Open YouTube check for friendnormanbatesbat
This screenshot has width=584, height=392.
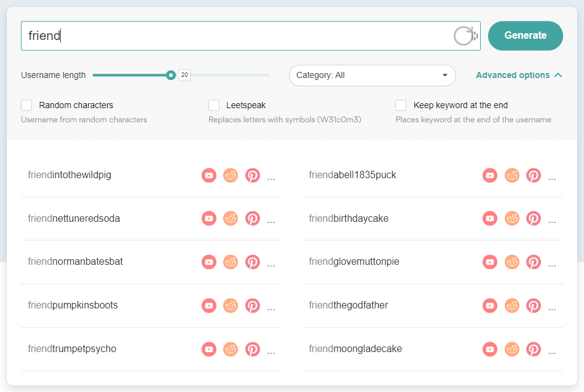click(x=209, y=262)
